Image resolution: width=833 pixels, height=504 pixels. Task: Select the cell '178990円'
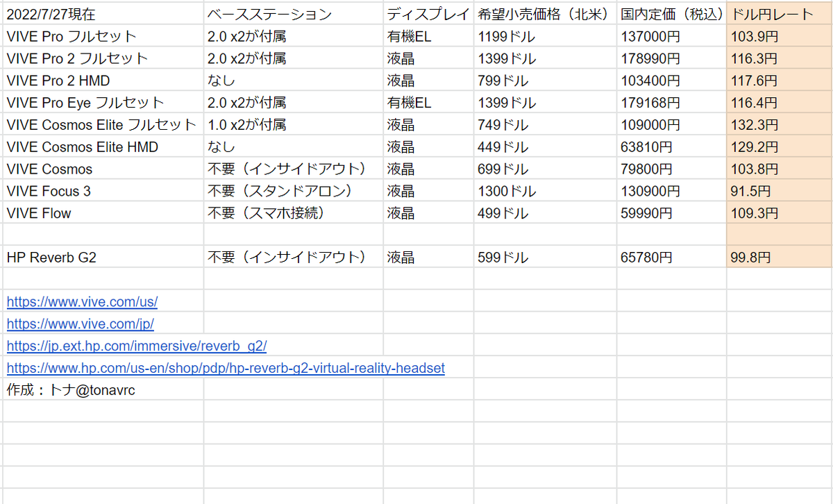point(672,59)
